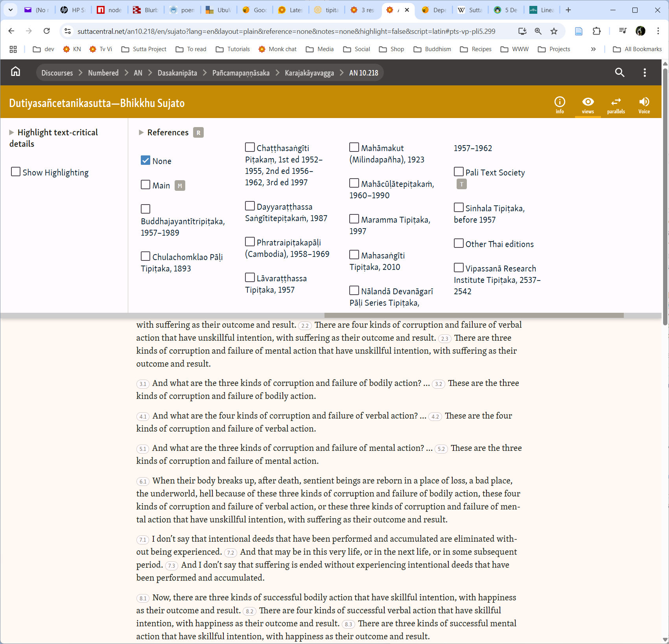This screenshot has width=669, height=644.
Task: Click the M badge beside Main
Action: pos(180,186)
